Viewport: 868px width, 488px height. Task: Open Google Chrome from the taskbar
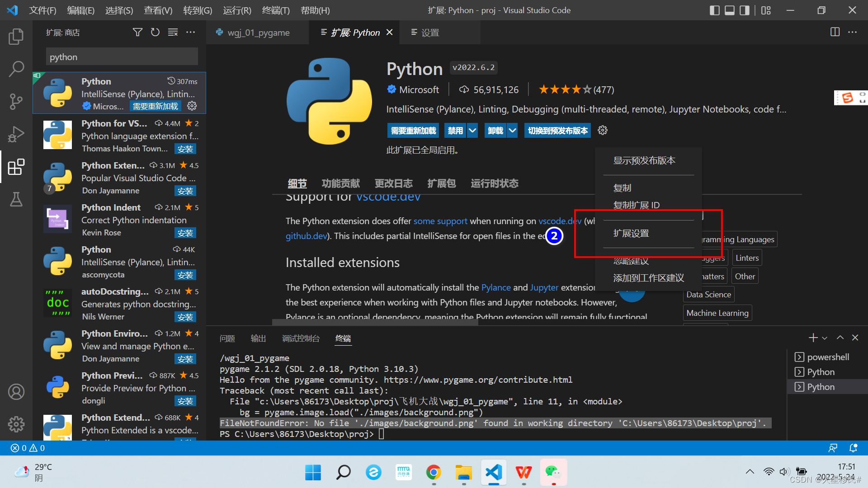tap(434, 473)
